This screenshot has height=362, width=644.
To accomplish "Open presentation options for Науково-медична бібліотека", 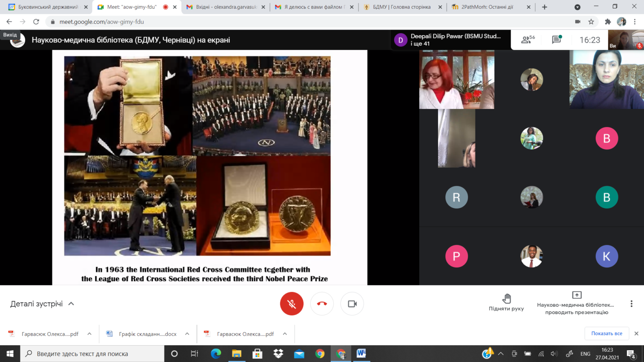I will 576,303.
